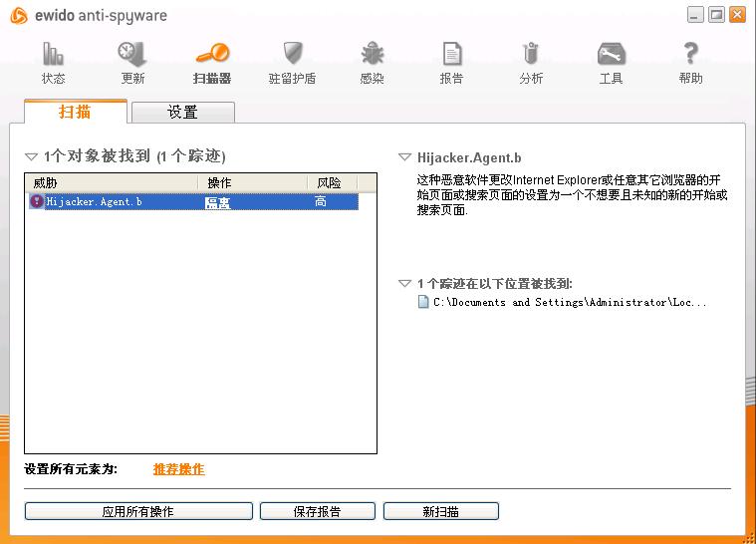Sort list by 威胁 column header
Viewport: 756px width, 544px height.
tap(112, 183)
